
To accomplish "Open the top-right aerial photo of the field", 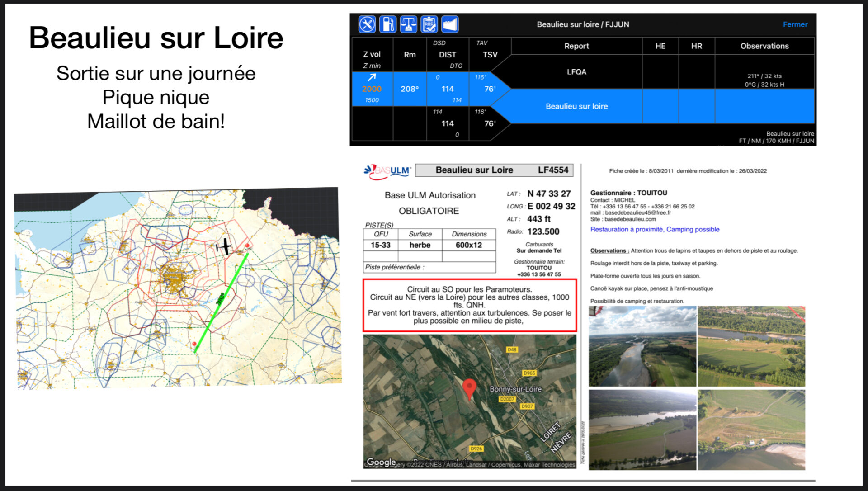I will (751, 346).
